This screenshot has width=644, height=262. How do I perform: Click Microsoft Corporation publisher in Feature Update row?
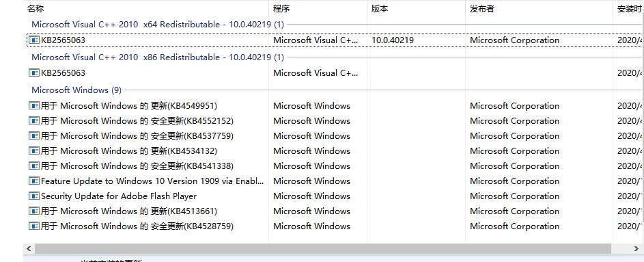tap(515, 181)
